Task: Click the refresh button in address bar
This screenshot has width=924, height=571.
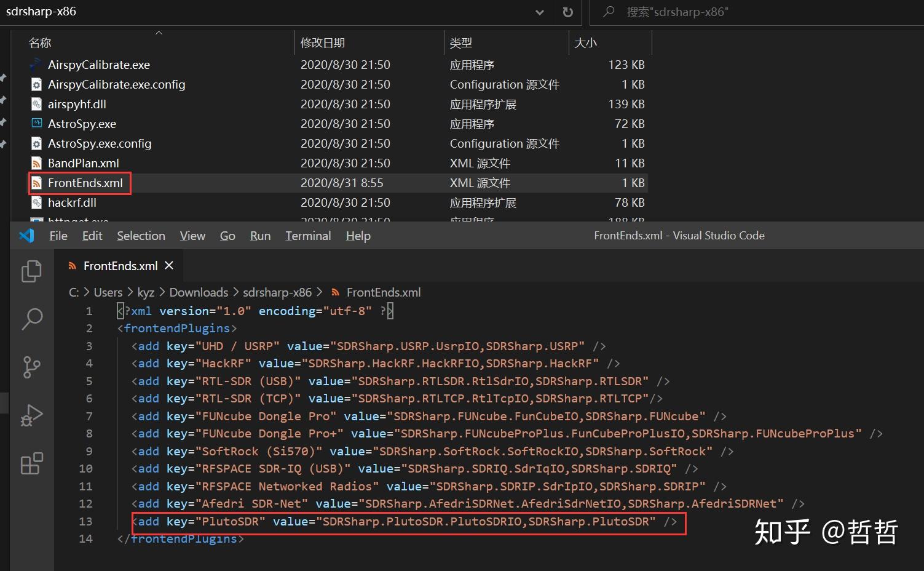Action: [x=568, y=12]
